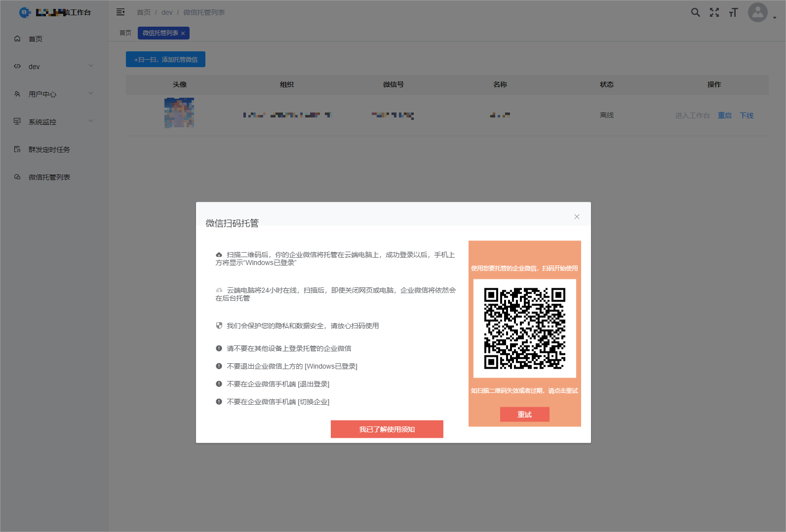Click 下线 link in the row

coord(747,115)
